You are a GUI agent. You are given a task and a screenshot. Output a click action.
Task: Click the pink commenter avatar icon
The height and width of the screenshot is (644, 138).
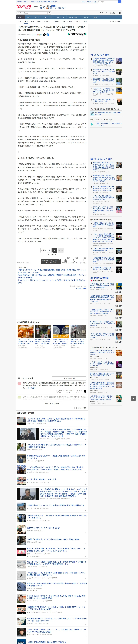[19, 384]
